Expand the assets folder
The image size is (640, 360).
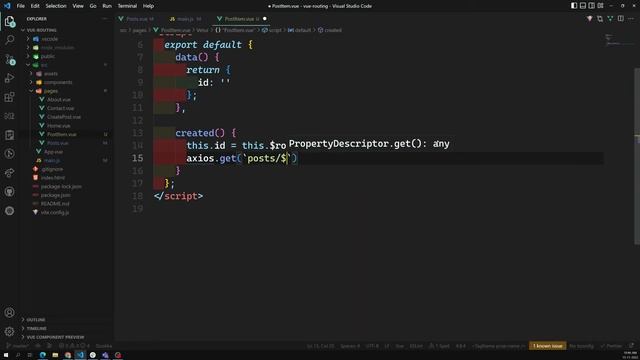coord(51,73)
